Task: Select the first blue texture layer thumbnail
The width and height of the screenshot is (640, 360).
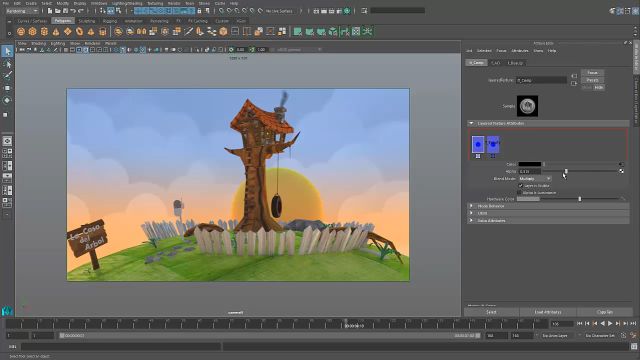Action: (478, 144)
